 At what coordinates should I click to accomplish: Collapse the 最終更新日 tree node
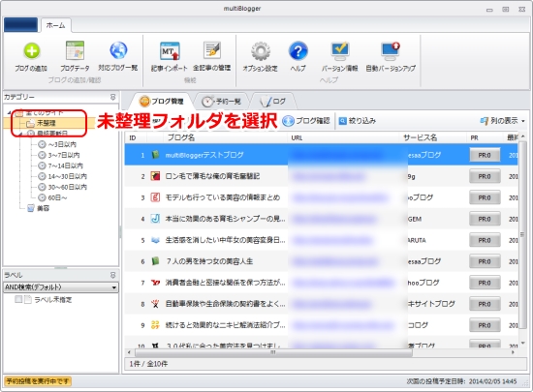[21, 134]
